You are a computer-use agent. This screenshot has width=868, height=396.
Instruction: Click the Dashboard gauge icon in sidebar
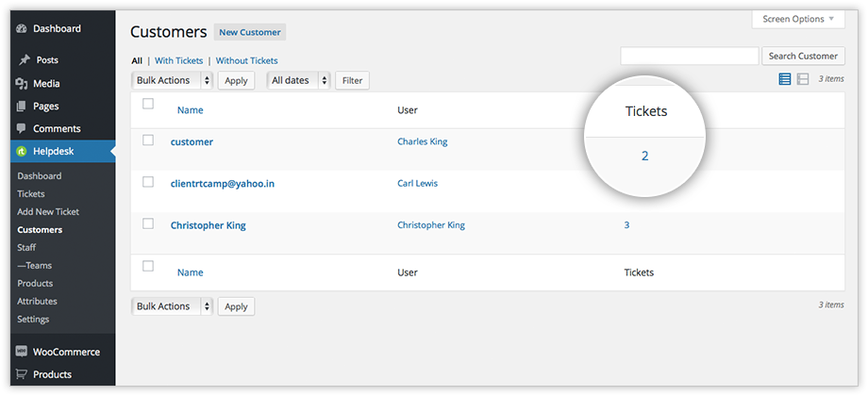click(22, 29)
